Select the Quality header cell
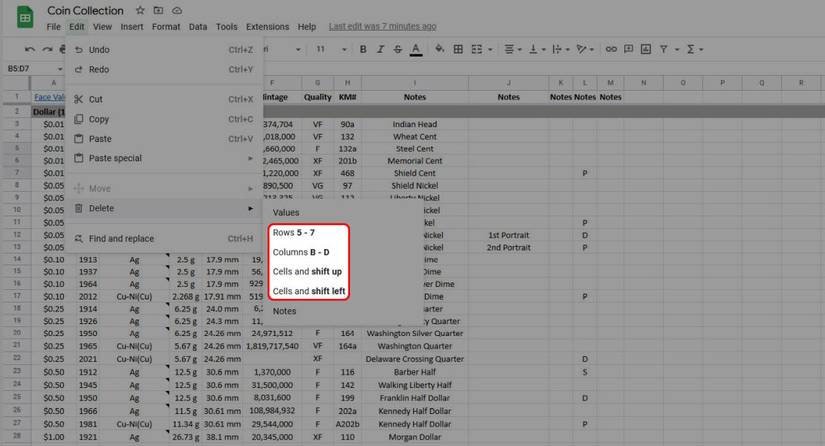Image resolution: width=825 pixels, height=446 pixels. click(x=317, y=97)
